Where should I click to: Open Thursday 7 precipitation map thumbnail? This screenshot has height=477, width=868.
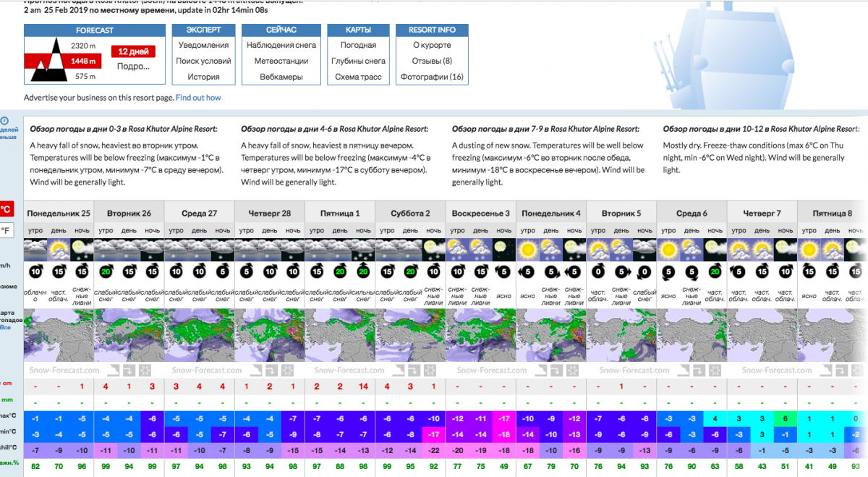762,335
